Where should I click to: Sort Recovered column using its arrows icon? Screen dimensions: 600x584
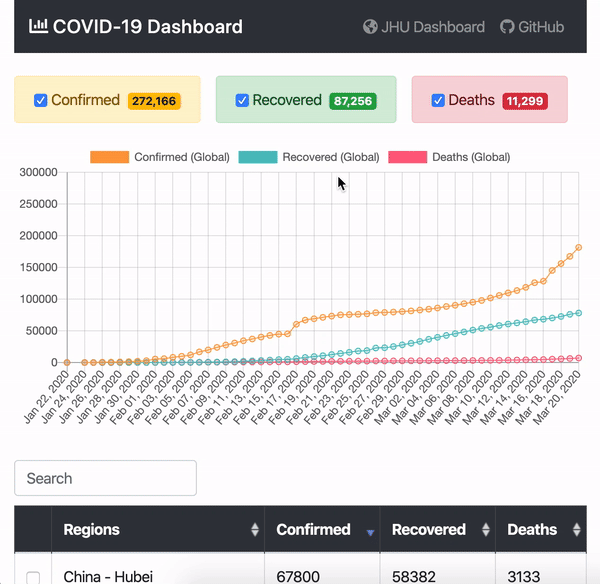(x=486, y=530)
